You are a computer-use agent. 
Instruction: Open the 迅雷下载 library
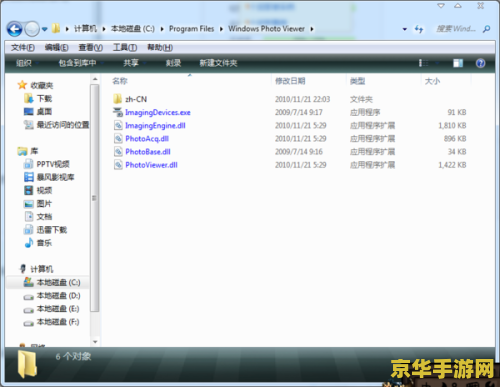click(x=52, y=230)
